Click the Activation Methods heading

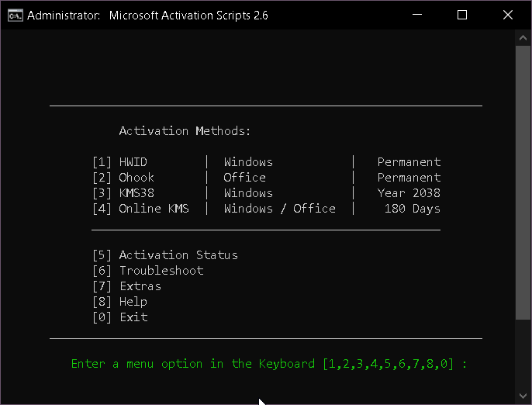[x=185, y=131]
